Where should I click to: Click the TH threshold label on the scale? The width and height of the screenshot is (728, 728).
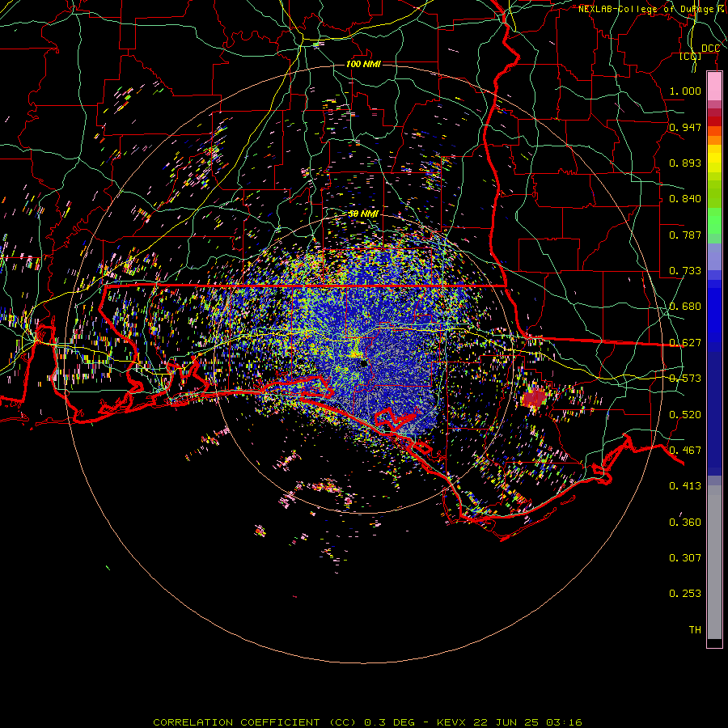[695, 630]
